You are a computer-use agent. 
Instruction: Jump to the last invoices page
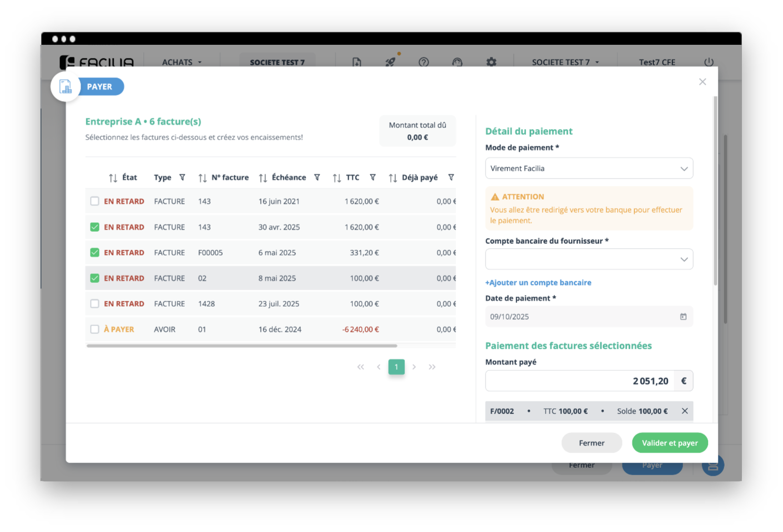[x=432, y=367]
